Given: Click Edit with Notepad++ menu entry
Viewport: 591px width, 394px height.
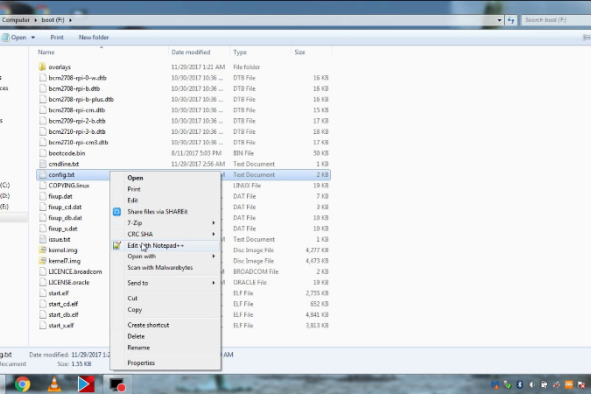Looking at the screenshot, I should point(165,245).
